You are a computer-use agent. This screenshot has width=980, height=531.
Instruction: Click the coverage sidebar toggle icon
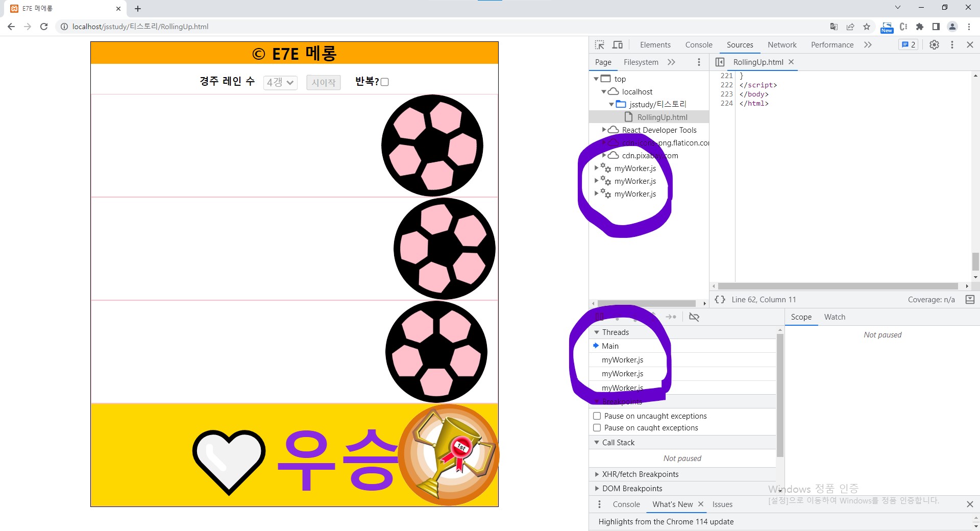pos(970,300)
